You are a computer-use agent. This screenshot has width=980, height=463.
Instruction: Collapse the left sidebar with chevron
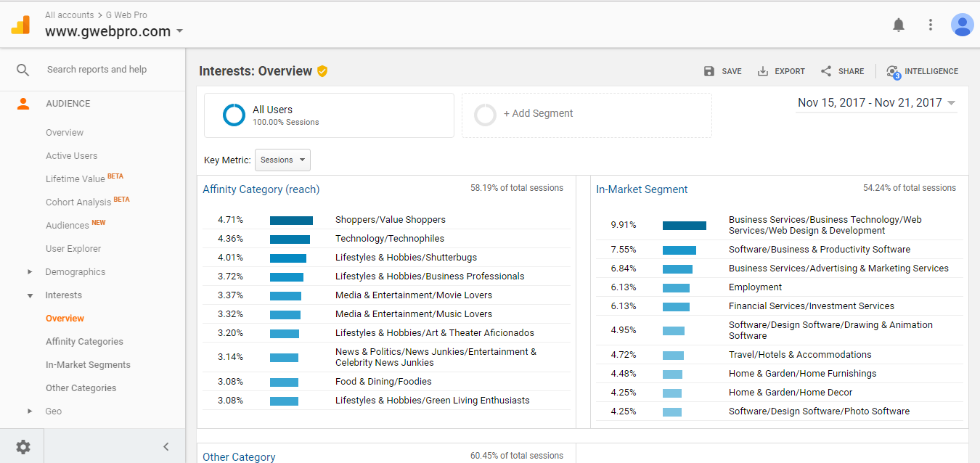click(166, 447)
